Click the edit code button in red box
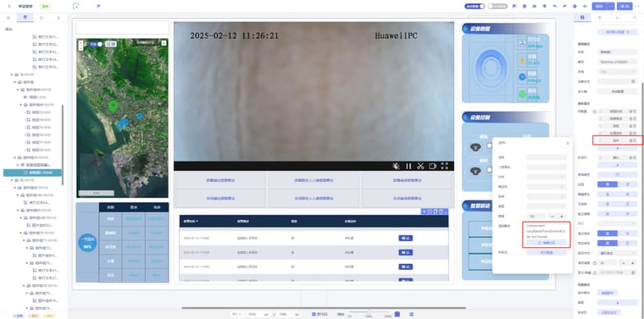 coord(547,243)
